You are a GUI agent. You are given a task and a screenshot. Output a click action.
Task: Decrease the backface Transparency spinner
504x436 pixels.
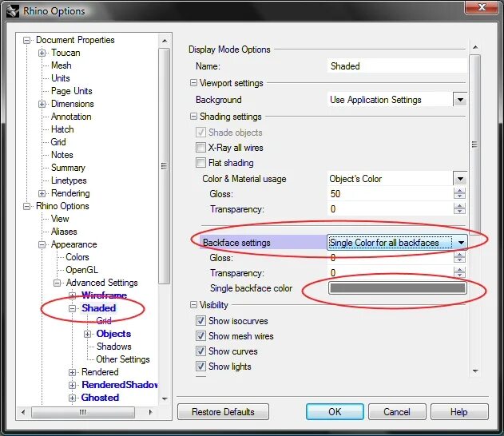coord(459,275)
